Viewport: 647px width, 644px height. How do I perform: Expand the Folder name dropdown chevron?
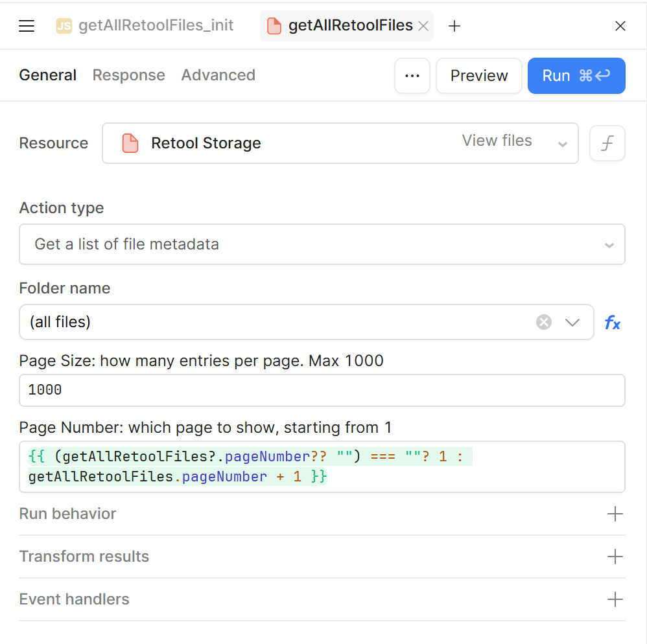point(572,322)
